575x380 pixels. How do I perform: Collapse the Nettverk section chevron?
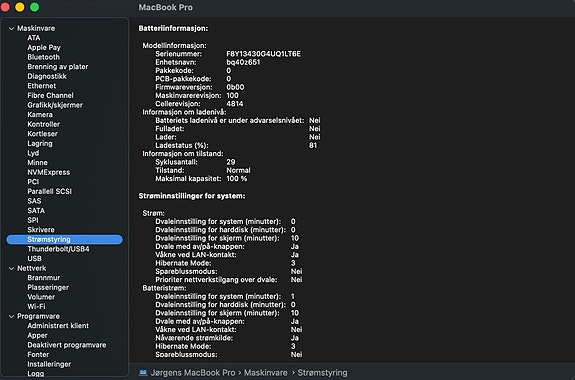(11, 268)
